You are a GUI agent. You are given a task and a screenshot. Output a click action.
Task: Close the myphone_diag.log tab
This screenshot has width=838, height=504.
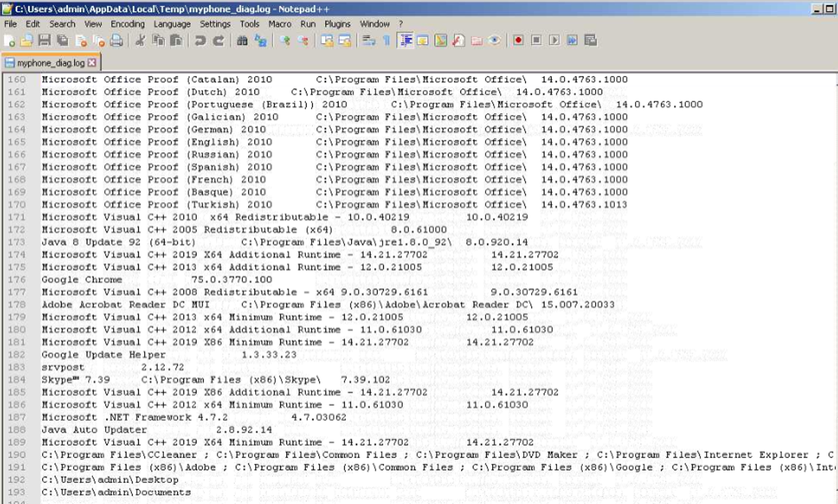pos(92,63)
